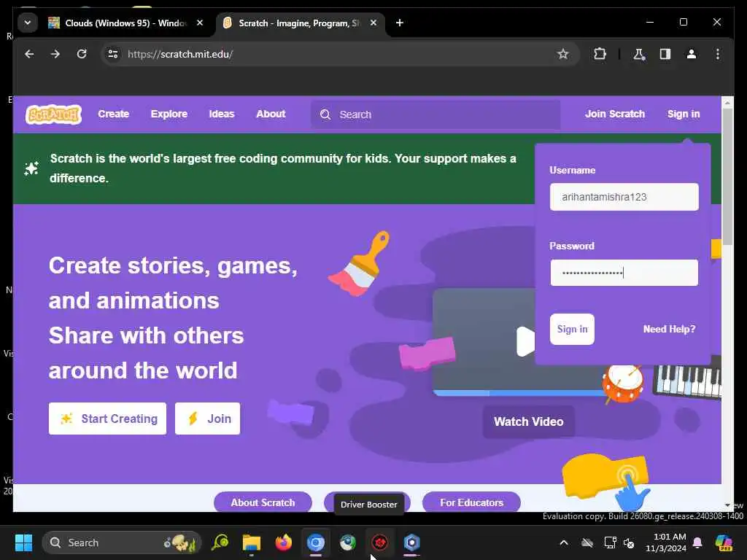Click the Username field
This screenshot has height=560, width=747.
click(x=624, y=197)
